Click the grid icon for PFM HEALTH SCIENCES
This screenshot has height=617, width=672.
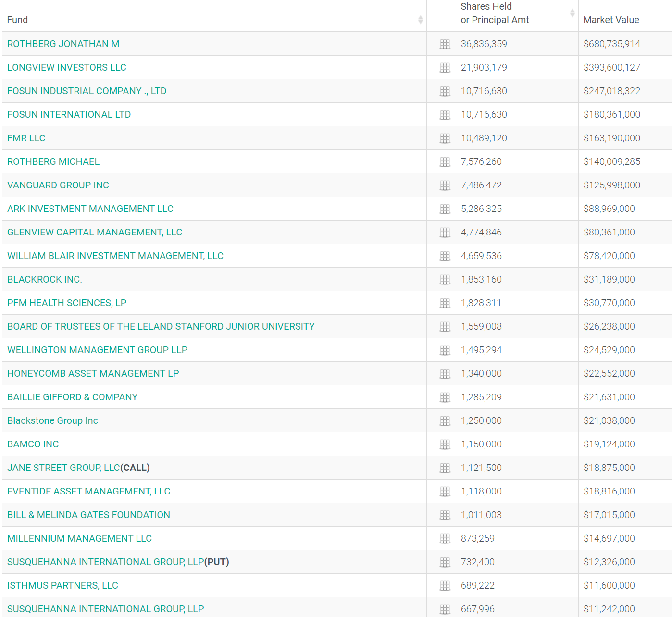coord(445,303)
